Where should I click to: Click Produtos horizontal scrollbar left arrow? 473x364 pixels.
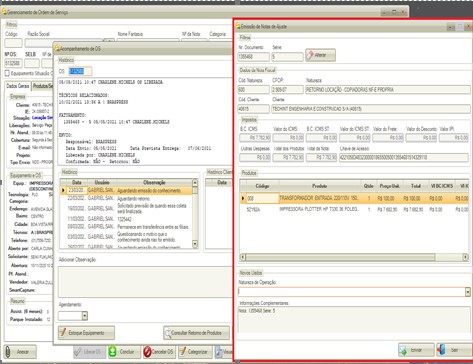coord(243,257)
